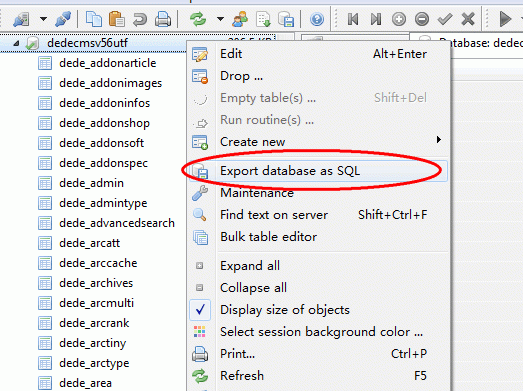Select table dede_addonarticle
Image resolution: width=526 pixels, height=391 pixels.
[x=108, y=63]
